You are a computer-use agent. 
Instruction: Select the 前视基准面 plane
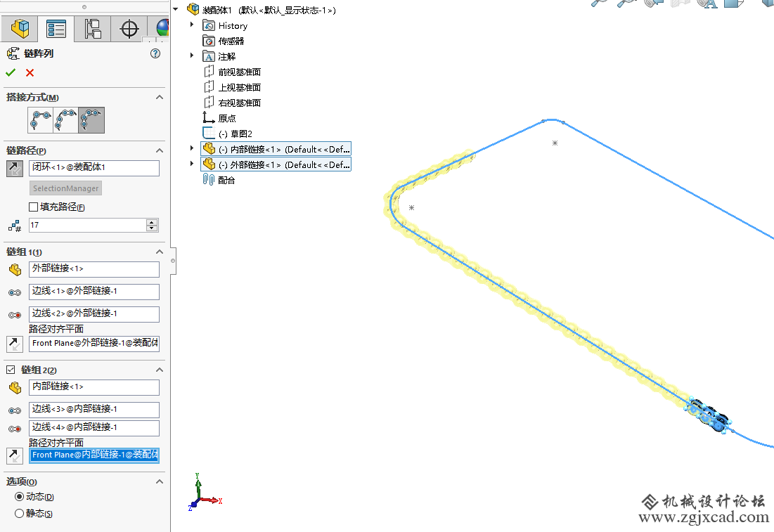click(x=232, y=72)
